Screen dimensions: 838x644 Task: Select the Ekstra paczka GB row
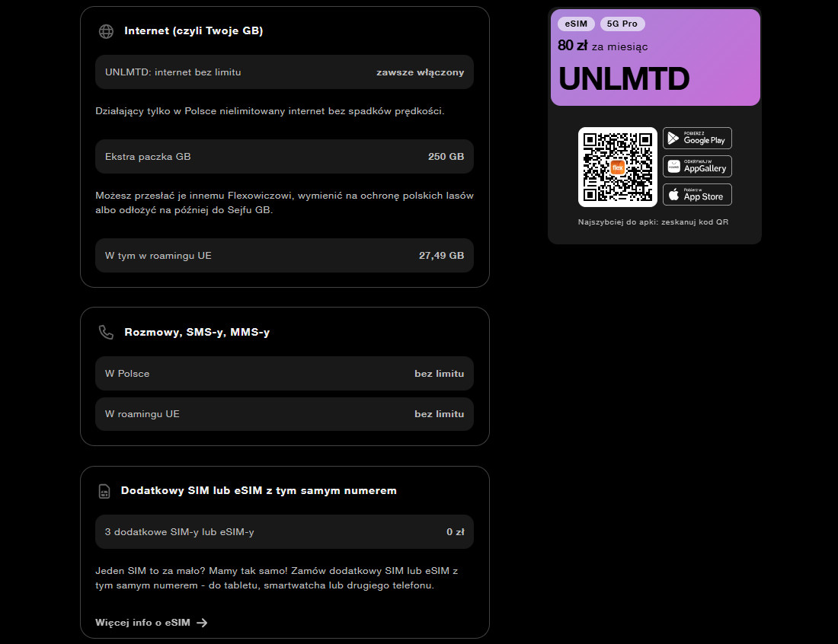(x=284, y=157)
